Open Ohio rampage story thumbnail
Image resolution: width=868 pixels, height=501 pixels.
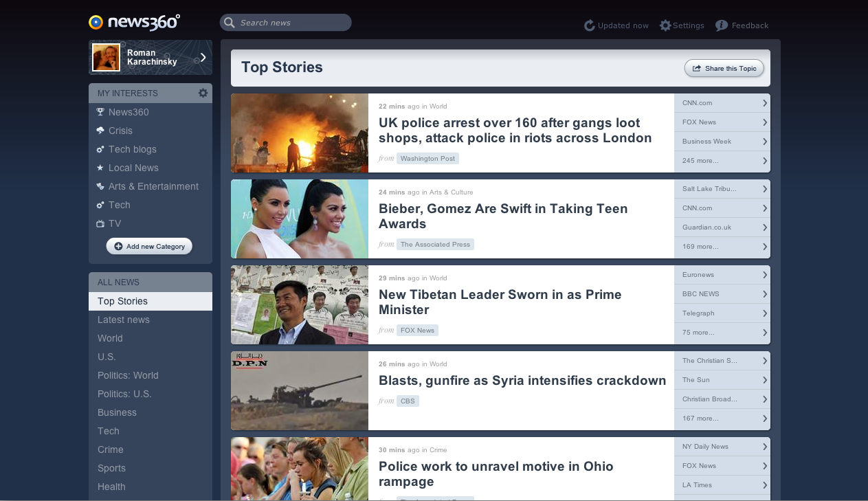click(x=300, y=469)
